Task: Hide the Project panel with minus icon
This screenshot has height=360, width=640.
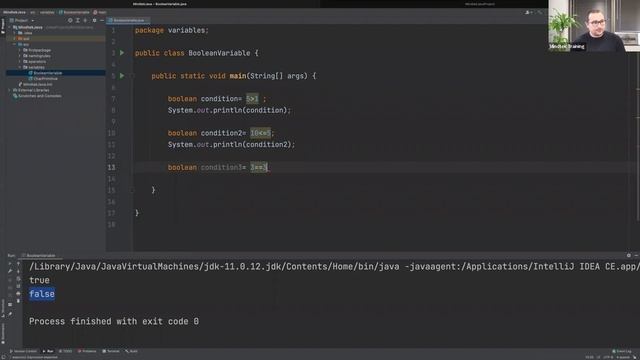Action: pyautogui.click(x=102, y=20)
